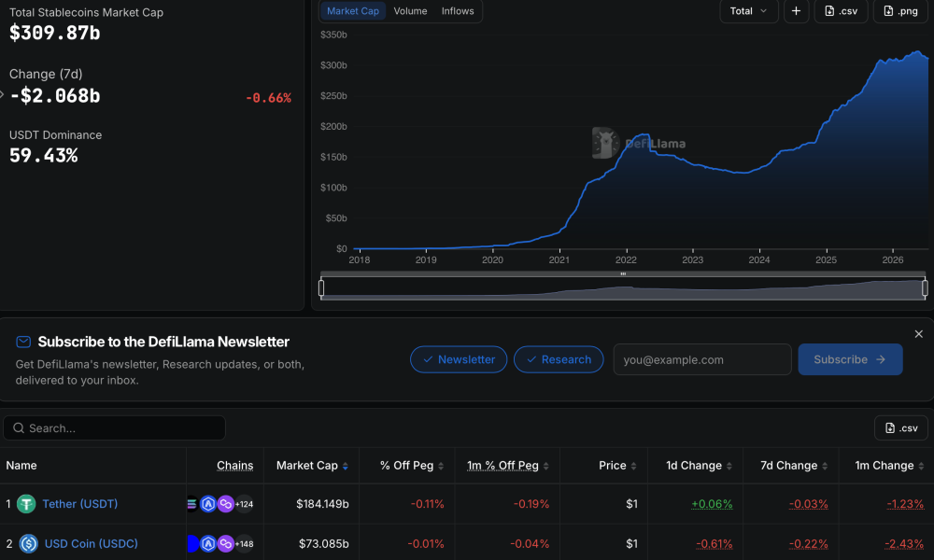Click the plus icon beside Total dropdown
The width and height of the screenshot is (934, 560).
(796, 11)
